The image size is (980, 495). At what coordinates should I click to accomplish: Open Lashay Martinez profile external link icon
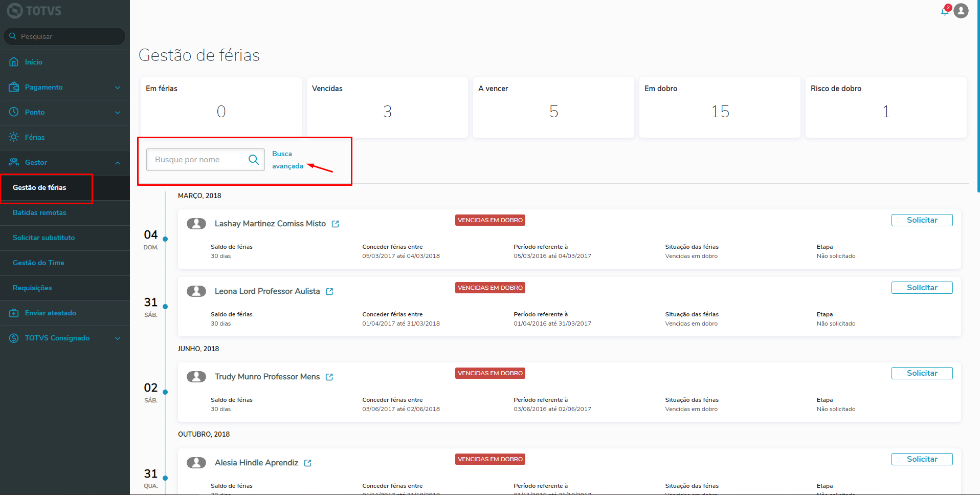point(336,224)
